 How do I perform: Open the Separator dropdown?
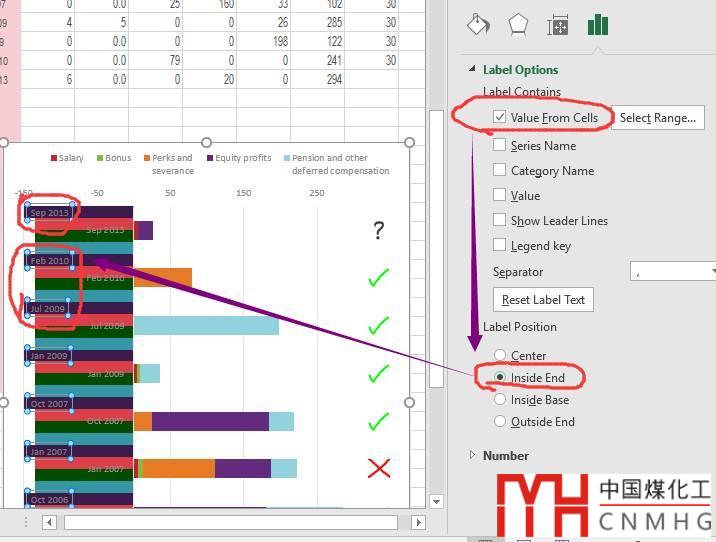tap(673, 272)
